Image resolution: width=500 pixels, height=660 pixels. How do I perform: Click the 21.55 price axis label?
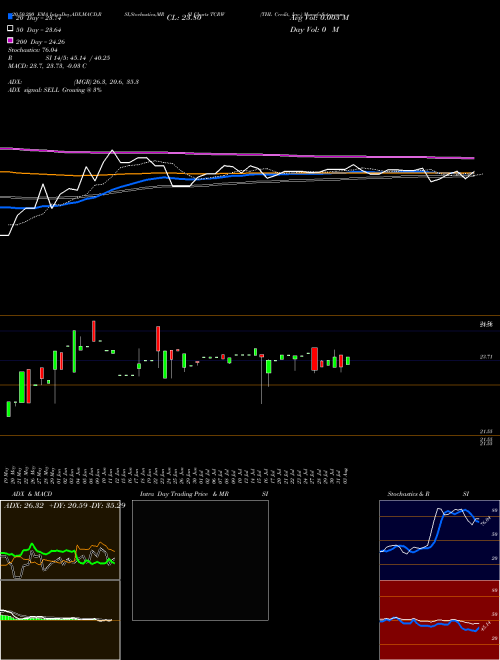(x=486, y=431)
